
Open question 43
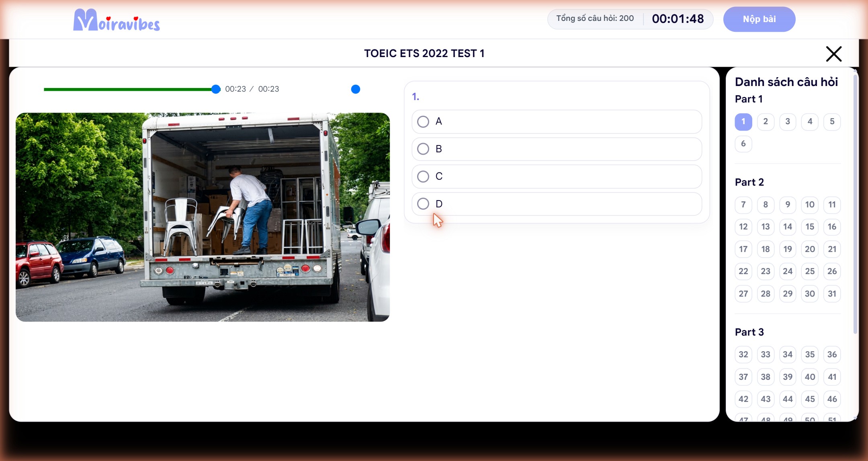(x=766, y=399)
